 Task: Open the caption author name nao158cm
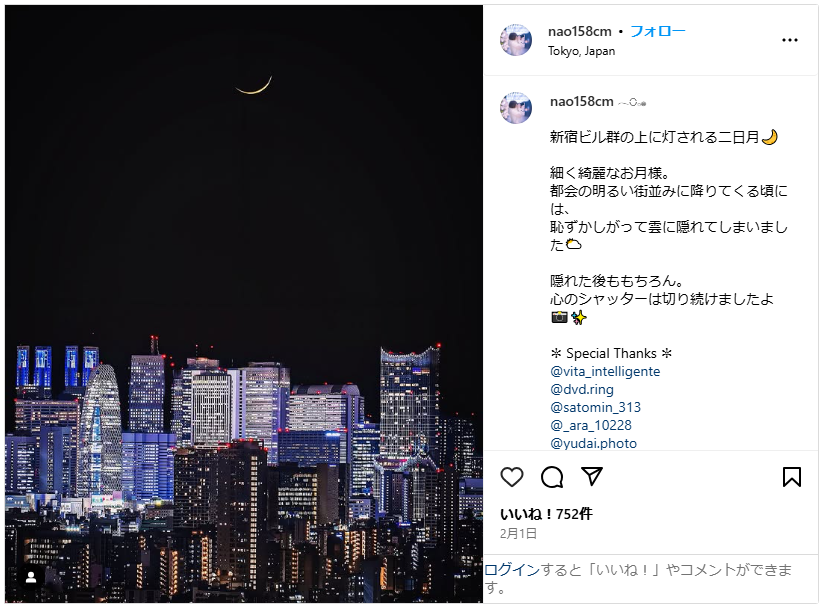[581, 102]
